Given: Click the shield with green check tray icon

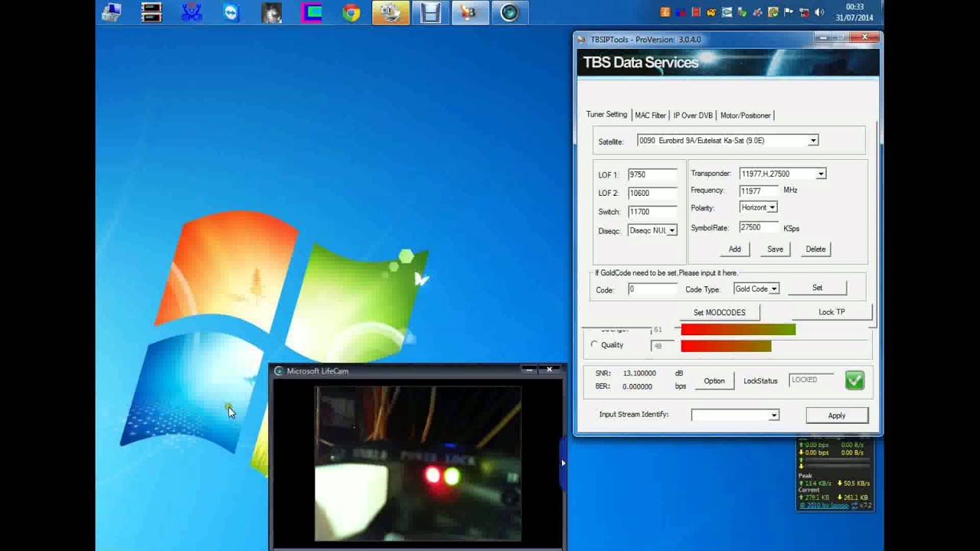Looking at the screenshot, I should 773,12.
